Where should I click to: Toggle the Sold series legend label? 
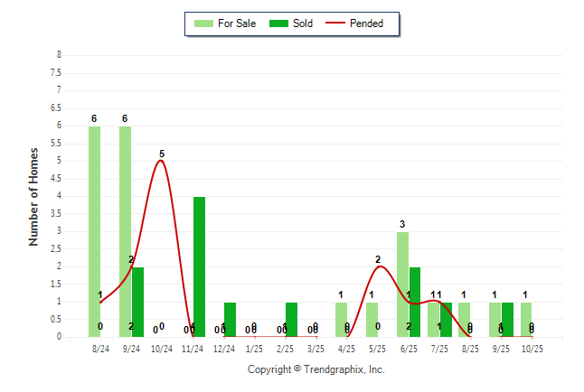tap(303, 23)
